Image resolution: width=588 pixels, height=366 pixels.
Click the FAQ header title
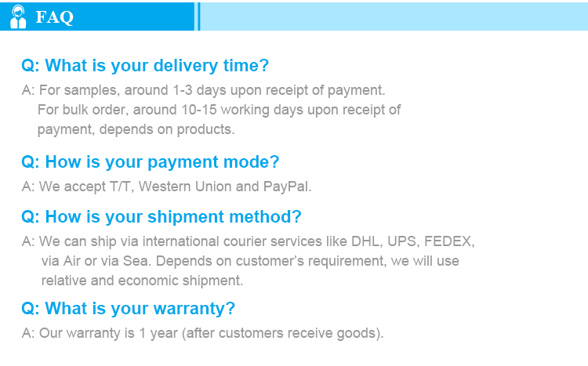54,17
